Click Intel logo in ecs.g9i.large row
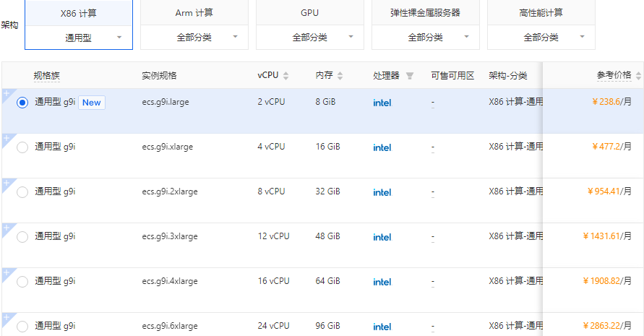The width and height of the screenshot is (644, 336). click(382, 103)
